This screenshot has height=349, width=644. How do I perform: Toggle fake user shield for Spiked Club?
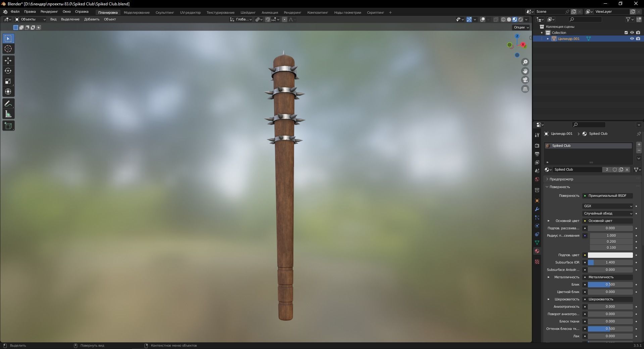pyautogui.click(x=615, y=170)
